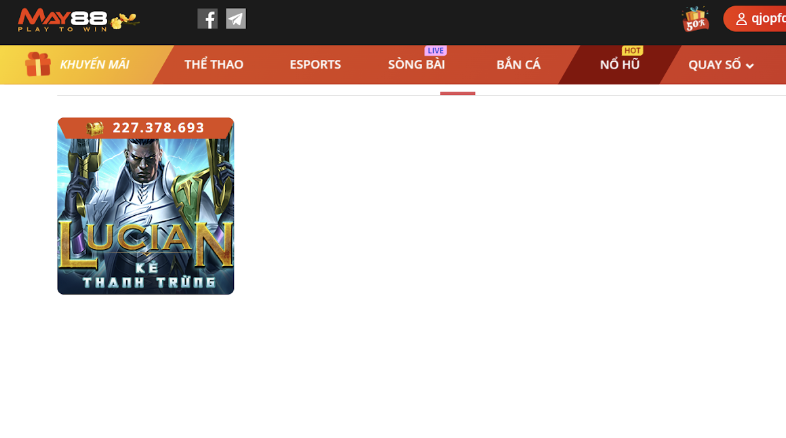This screenshot has width=786, height=438.
Task: Switch to the Bắn Cá games
Action: click(518, 65)
